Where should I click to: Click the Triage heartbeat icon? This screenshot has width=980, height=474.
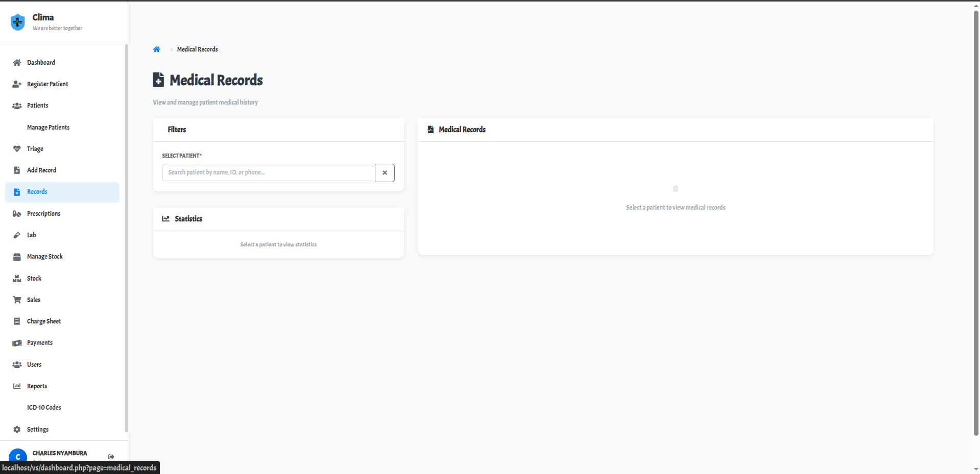click(17, 149)
